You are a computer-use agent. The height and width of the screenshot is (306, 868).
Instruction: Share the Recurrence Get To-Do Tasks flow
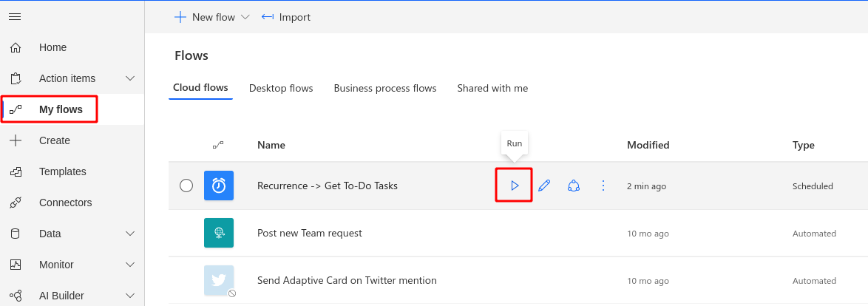pos(574,186)
